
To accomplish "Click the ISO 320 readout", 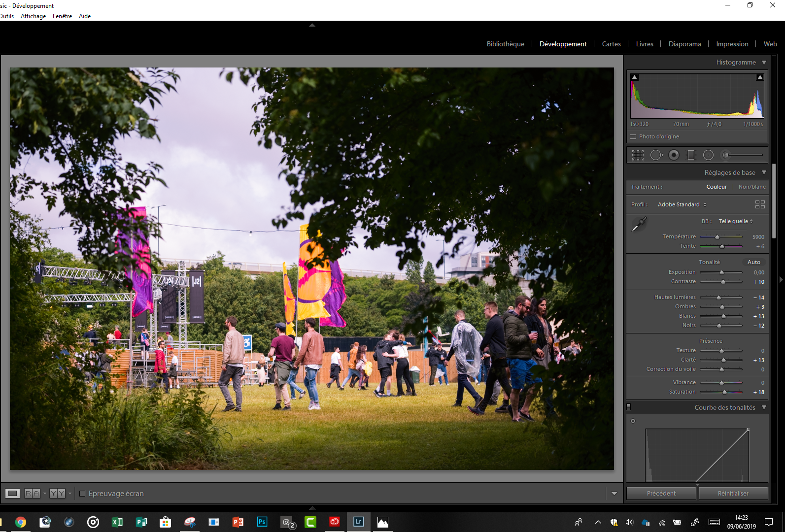I will [640, 124].
